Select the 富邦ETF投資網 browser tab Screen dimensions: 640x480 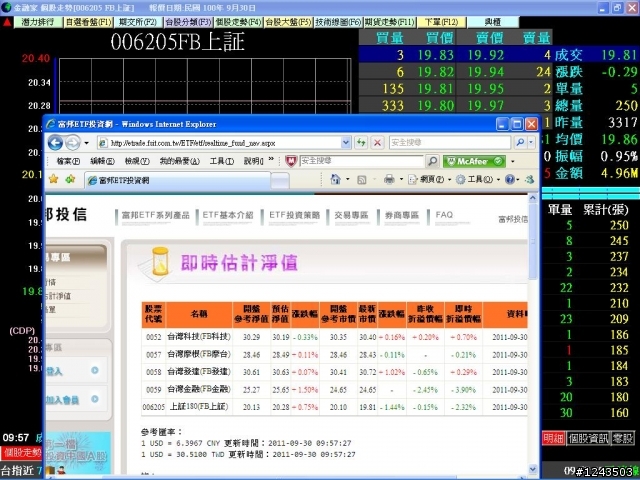pyautogui.click(x=177, y=180)
